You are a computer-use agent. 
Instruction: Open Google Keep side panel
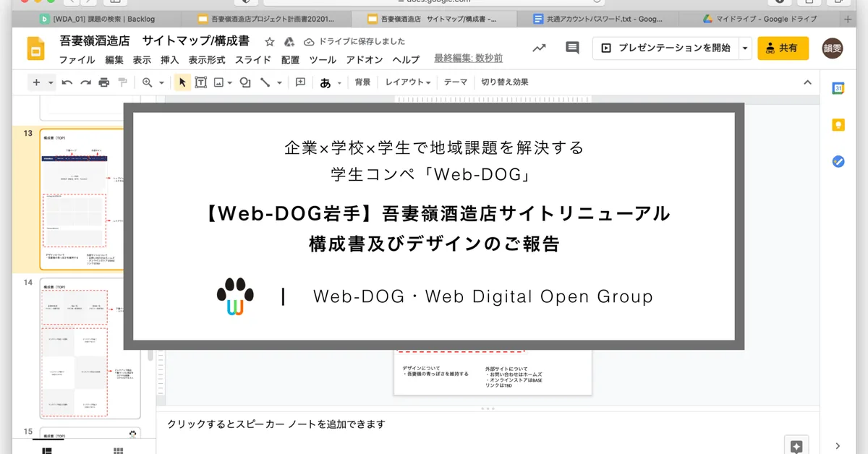coord(838,125)
